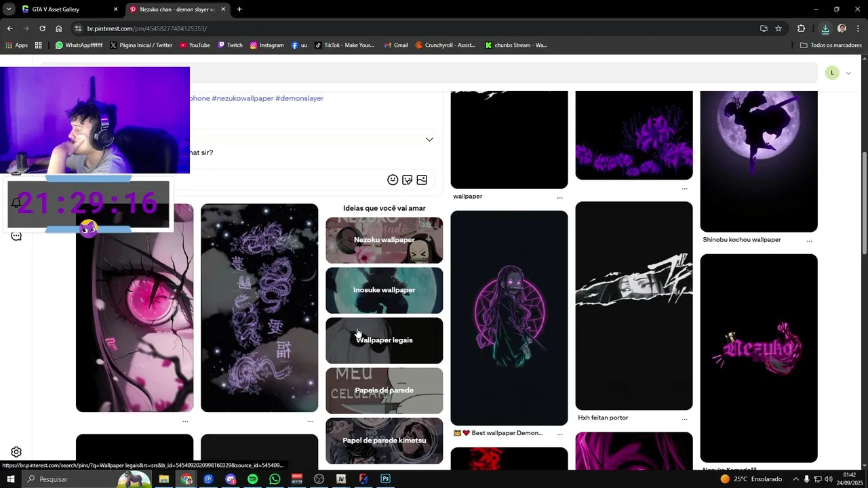Open the taskbar volume control
The image size is (868, 488).
click(x=829, y=479)
